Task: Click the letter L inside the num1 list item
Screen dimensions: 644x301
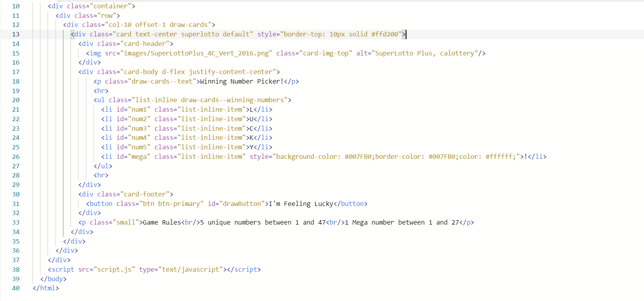Action: (252, 109)
